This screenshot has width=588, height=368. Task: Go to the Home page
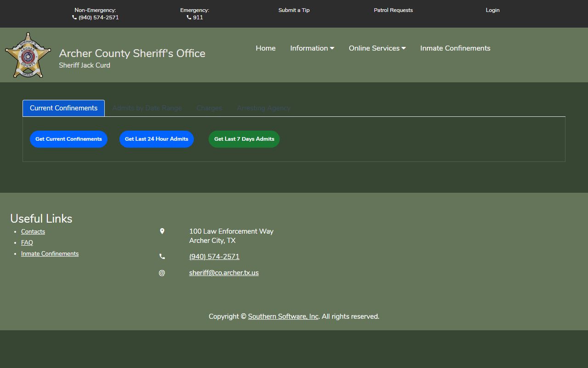[266, 48]
